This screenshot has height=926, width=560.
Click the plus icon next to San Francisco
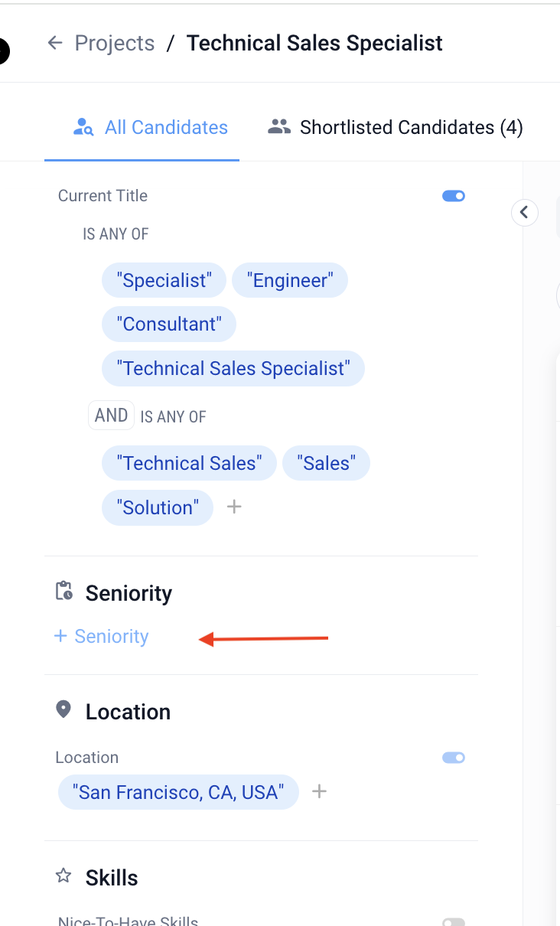click(320, 792)
